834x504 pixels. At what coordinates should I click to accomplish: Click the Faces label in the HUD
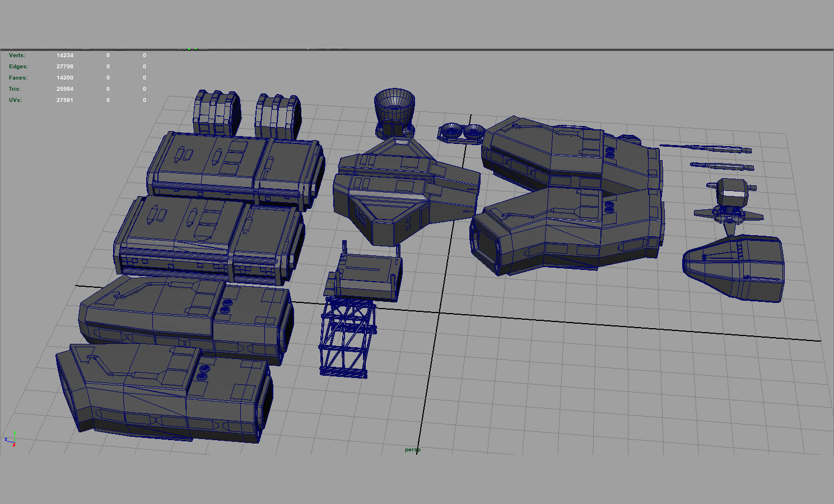pos(18,78)
